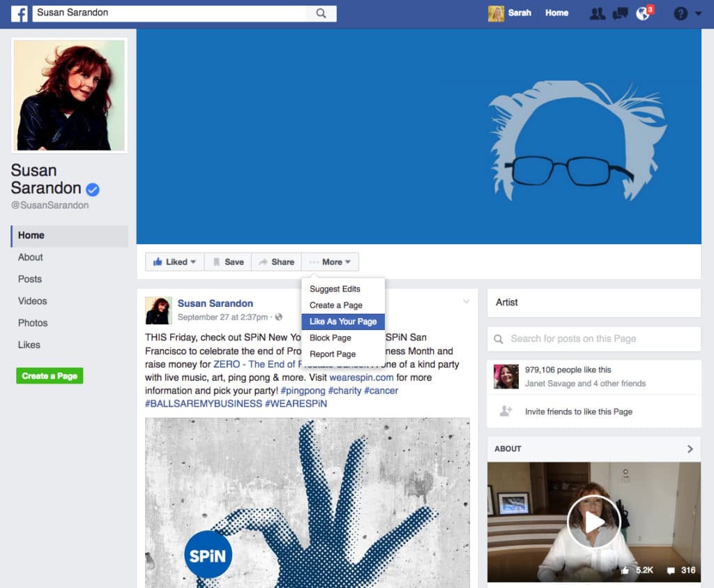This screenshot has width=714, height=588.
Task: Check notifications globe icon
Action: click(x=642, y=13)
